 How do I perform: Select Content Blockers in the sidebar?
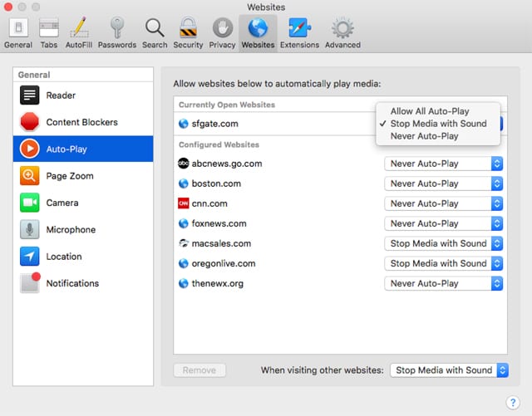pyautogui.click(x=81, y=122)
